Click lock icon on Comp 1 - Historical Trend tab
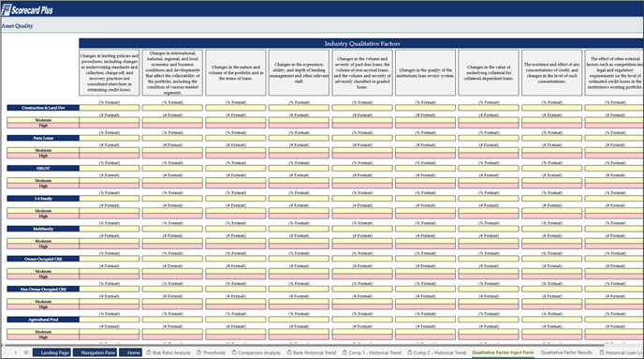The height and width of the screenshot is (359, 644). 344,352
